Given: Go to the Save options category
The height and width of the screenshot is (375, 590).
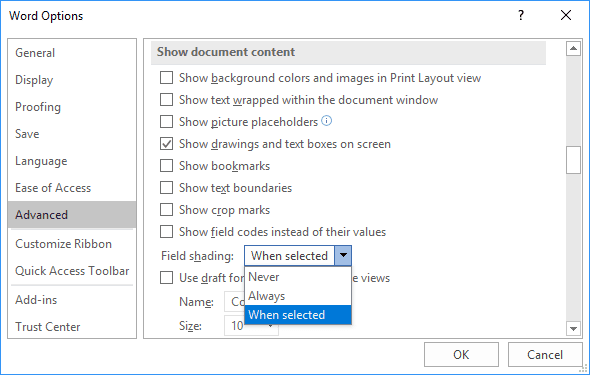Looking at the screenshot, I should 72,134.
